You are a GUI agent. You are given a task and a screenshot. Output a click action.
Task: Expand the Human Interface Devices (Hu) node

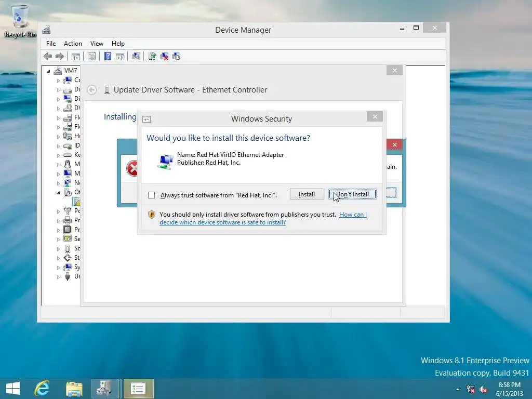[58, 137]
